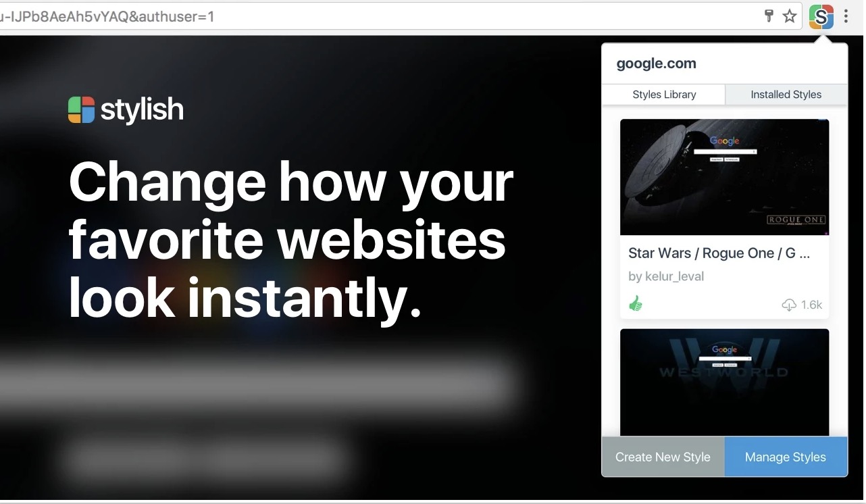Bookmark this page with the star icon
The width and height of the screenshot is (866, 504).
point(790,17)
